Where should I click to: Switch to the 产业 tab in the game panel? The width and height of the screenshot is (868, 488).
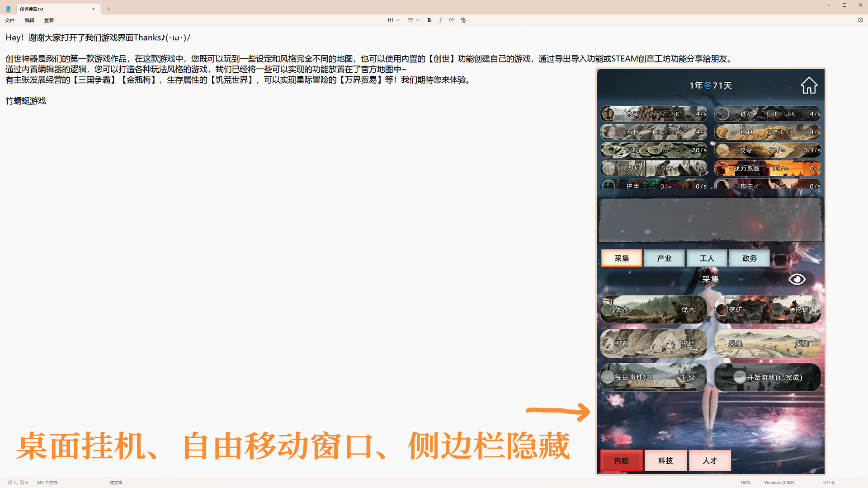pyautogui.click(x=664, y=258)
